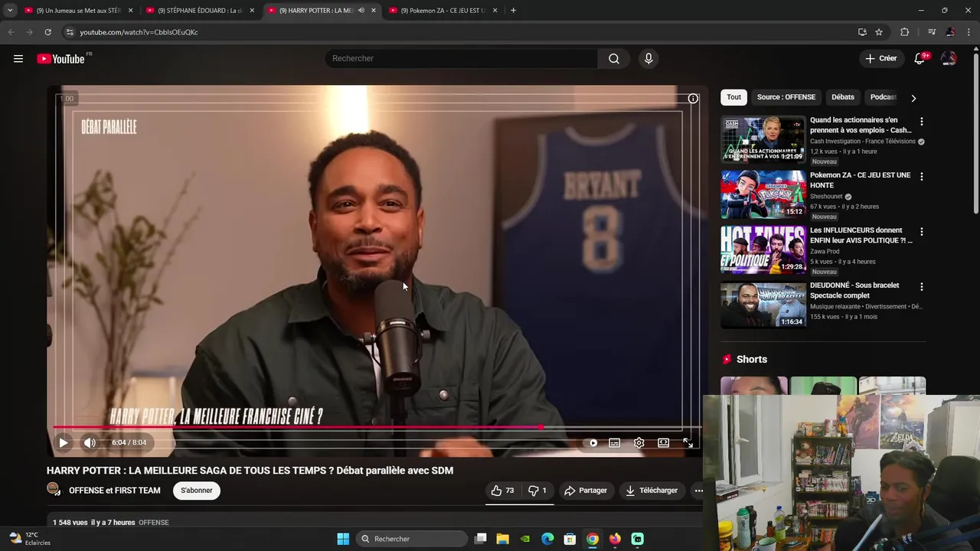Viewport: 980px width, 551px height.
Task: Select the Tout filter chip
Action: pos(733,97)
